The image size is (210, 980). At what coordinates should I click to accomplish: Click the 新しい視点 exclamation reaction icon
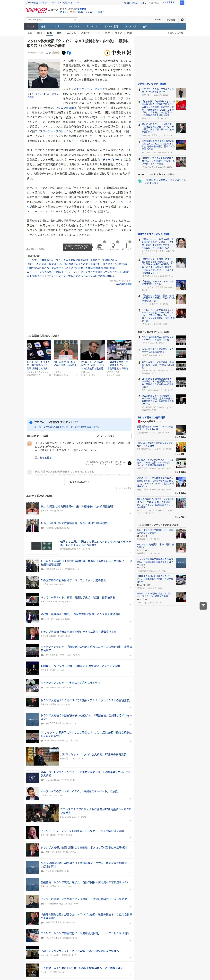tap(127, 246)
